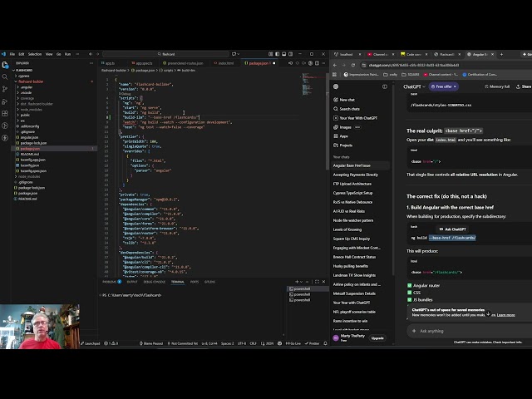Expand the coverage folder

(27, 98)
